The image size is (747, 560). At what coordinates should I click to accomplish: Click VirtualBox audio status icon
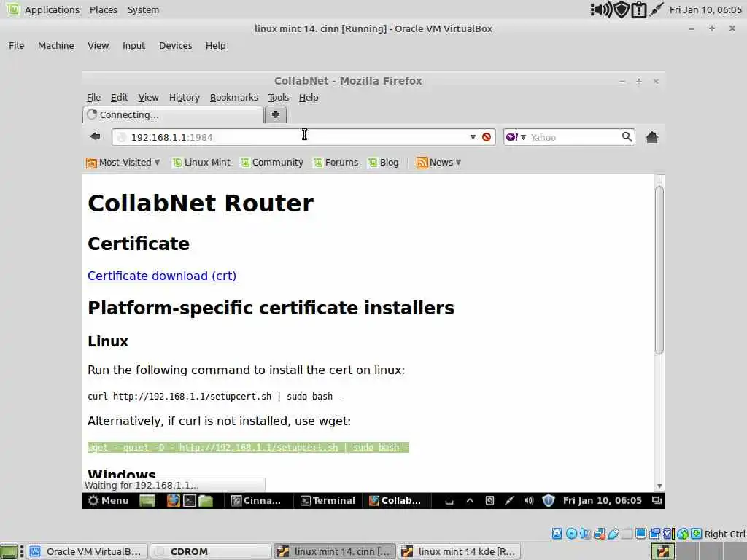(x=585, y=533)
